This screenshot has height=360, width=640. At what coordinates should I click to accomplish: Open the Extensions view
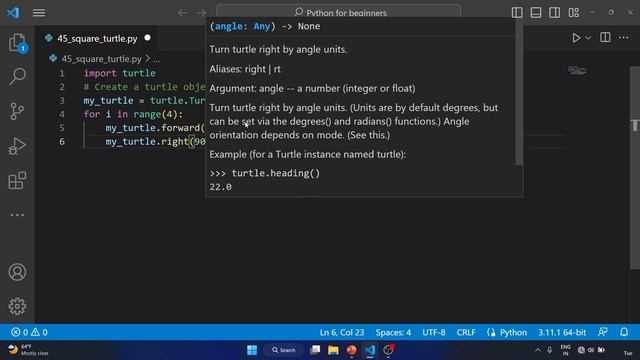(x=17, y=180)
